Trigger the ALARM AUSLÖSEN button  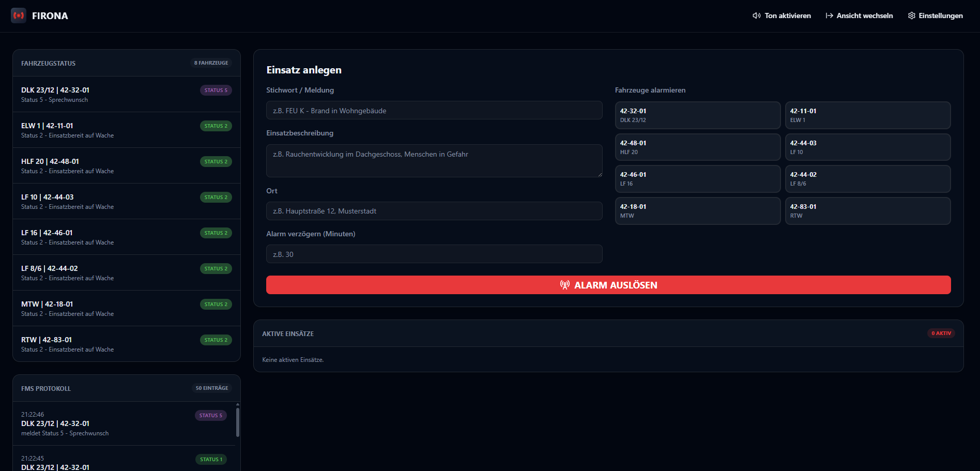tap(608, 285)
